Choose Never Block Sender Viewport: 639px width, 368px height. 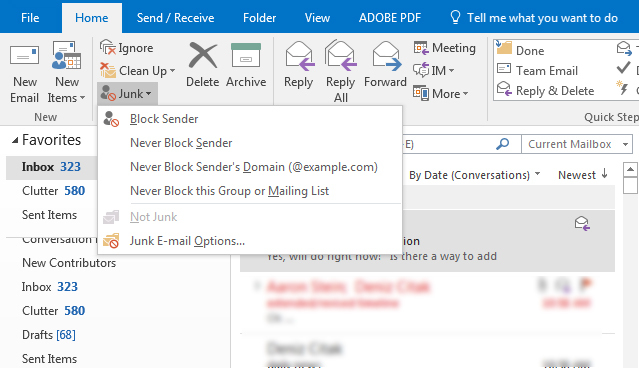[x=249, y=143]
